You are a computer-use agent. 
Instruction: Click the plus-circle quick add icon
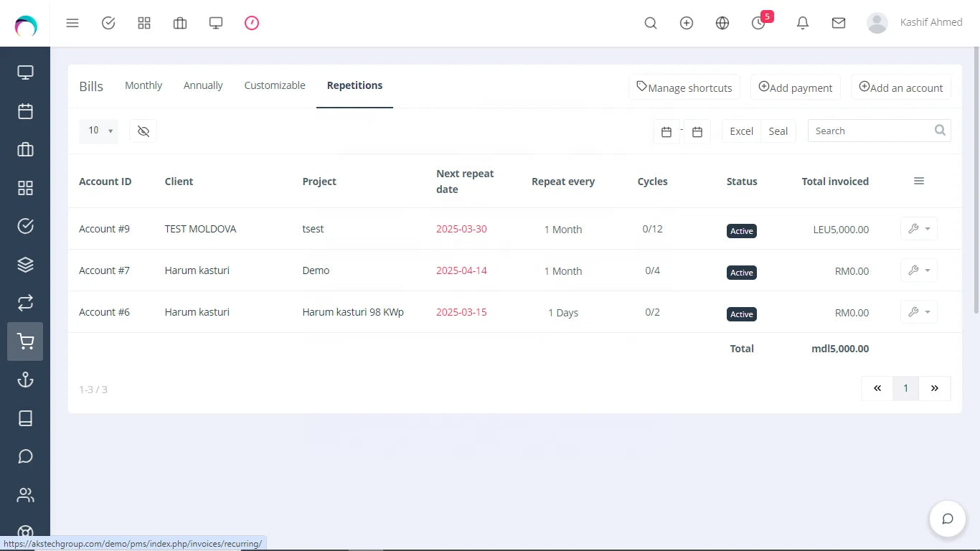[x=687, y=23]
